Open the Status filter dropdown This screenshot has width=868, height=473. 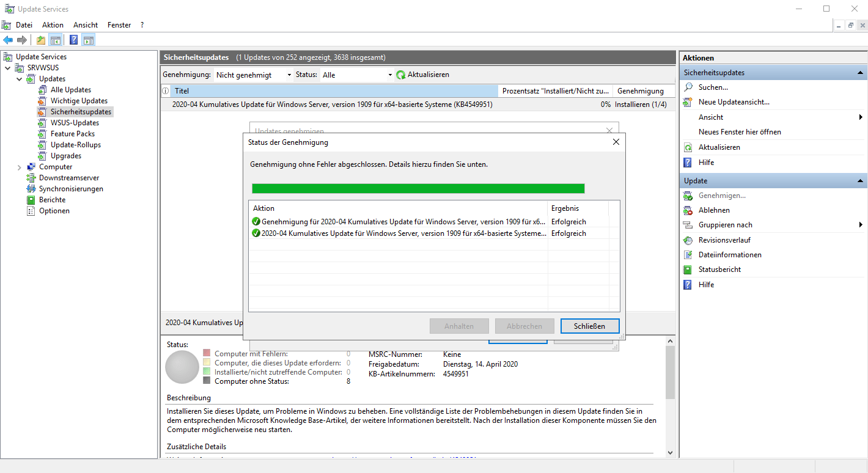[357, 75]
